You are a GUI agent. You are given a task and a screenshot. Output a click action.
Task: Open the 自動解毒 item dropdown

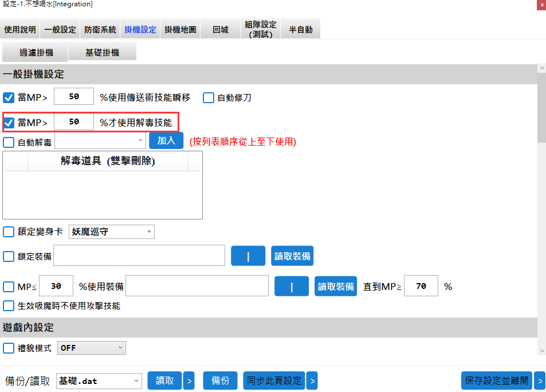[x=100, y=140]
